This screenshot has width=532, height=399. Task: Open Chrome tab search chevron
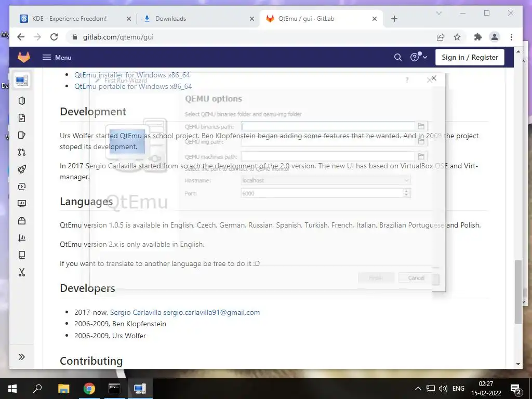[x=438, y=13]
